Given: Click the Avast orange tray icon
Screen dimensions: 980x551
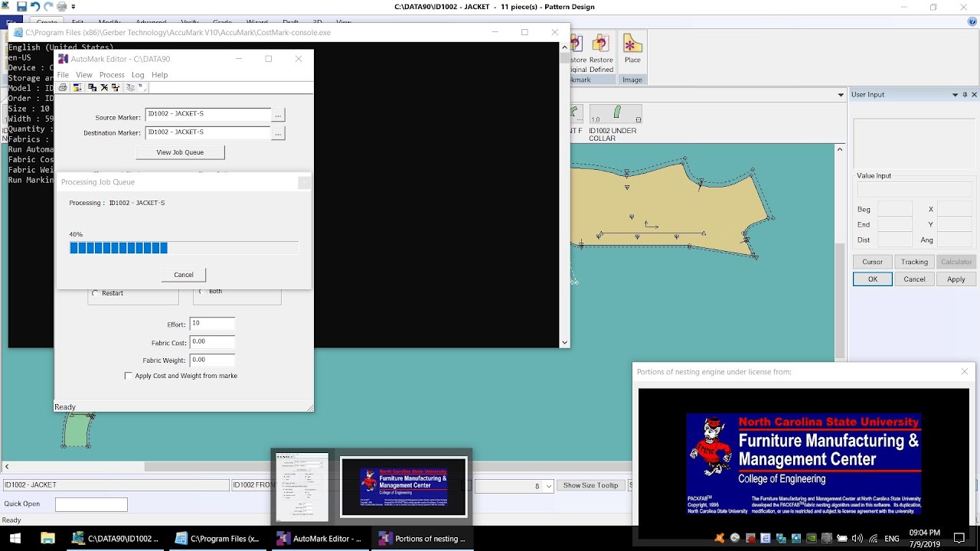Looking at the screenshot, I should point(720,538).
